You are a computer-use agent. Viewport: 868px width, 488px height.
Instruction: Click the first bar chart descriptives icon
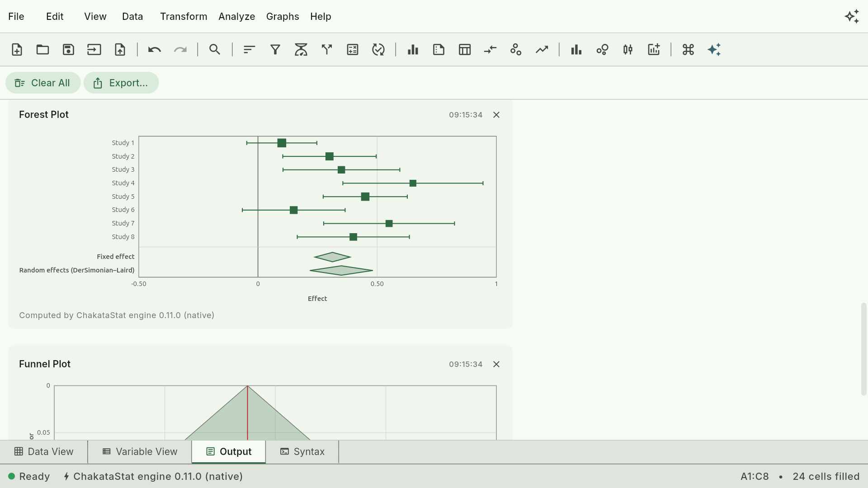[413, 50]
